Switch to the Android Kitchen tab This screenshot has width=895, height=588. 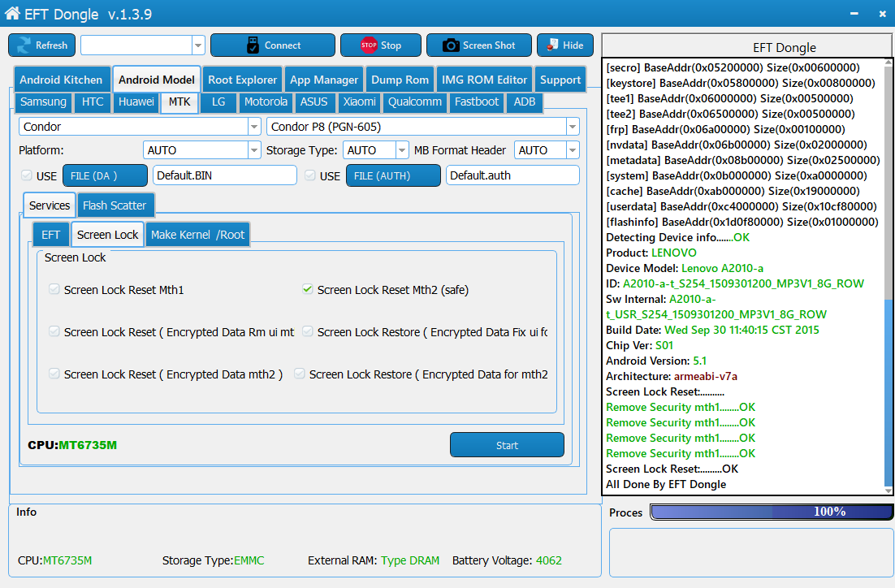[x=61, y=80]
